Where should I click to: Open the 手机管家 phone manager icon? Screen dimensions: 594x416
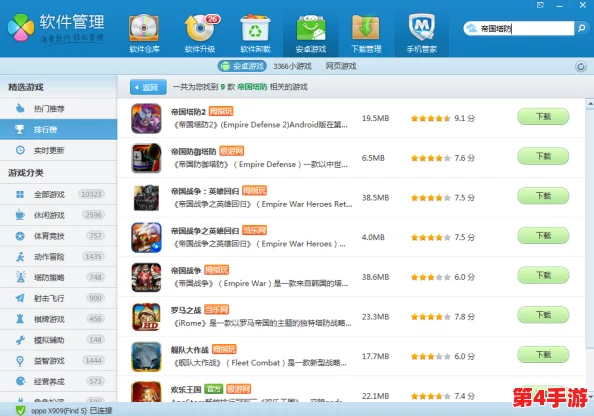[x=422, y=33]
